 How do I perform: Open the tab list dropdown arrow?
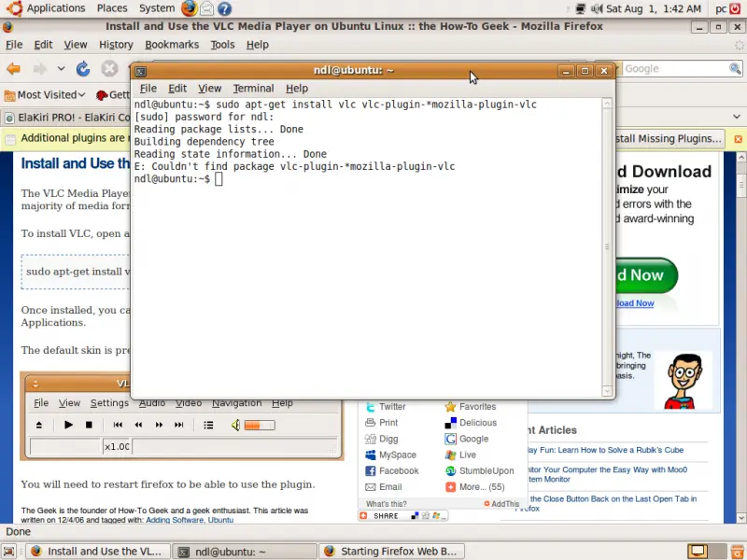click(737, 117)
